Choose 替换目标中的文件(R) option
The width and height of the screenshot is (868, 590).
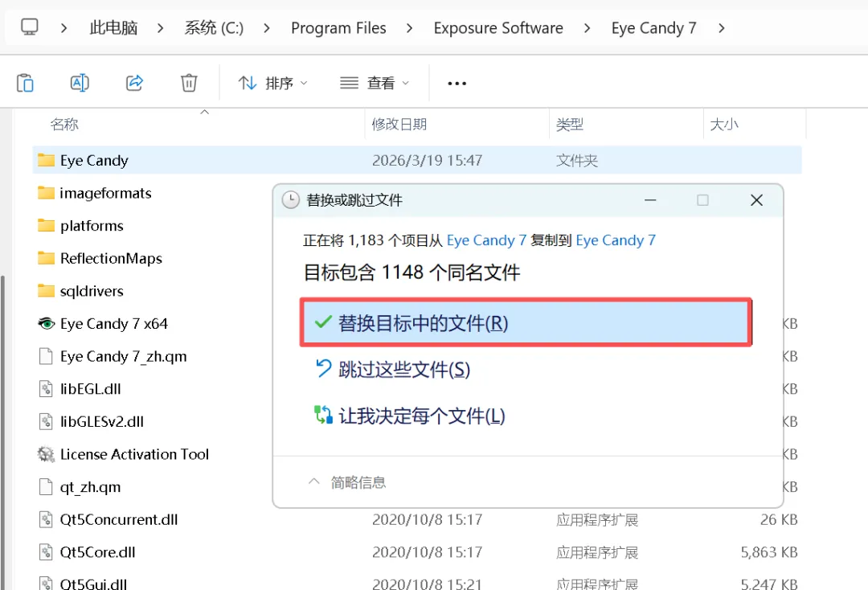point(526,322)
